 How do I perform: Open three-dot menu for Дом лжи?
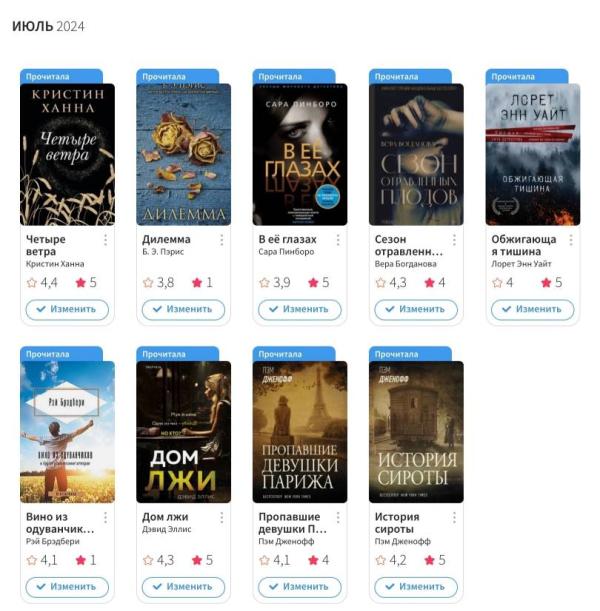coord(222,517)
